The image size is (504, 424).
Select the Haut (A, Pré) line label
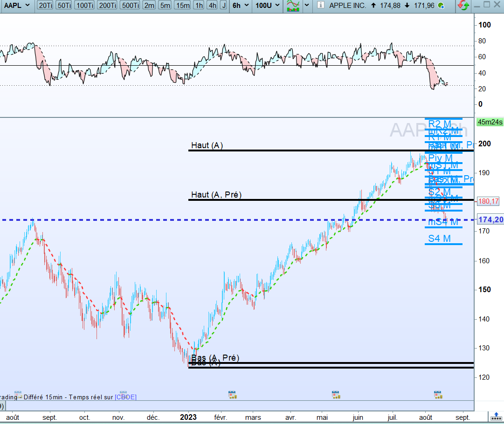coord(216,195)
